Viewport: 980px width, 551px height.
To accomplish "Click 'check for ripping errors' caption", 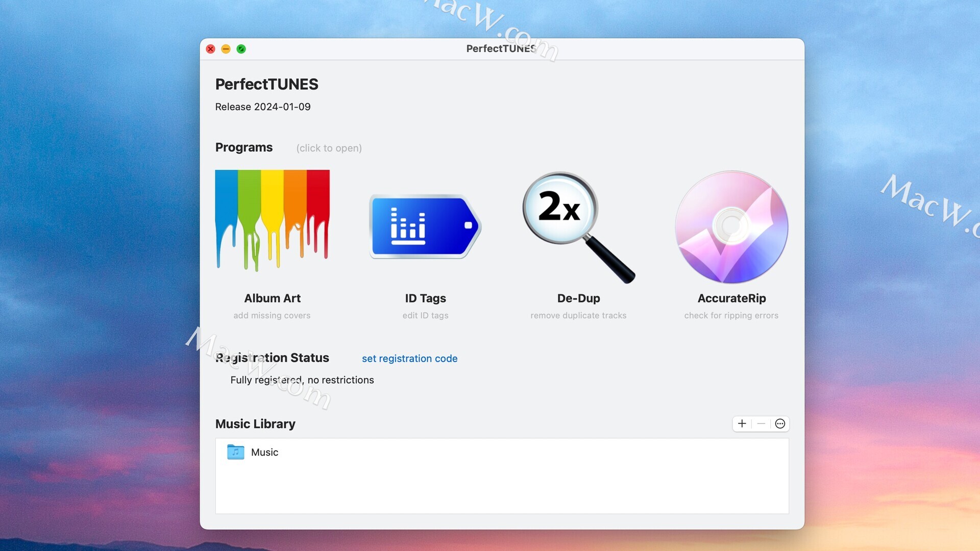I will (x=731, y=315).
